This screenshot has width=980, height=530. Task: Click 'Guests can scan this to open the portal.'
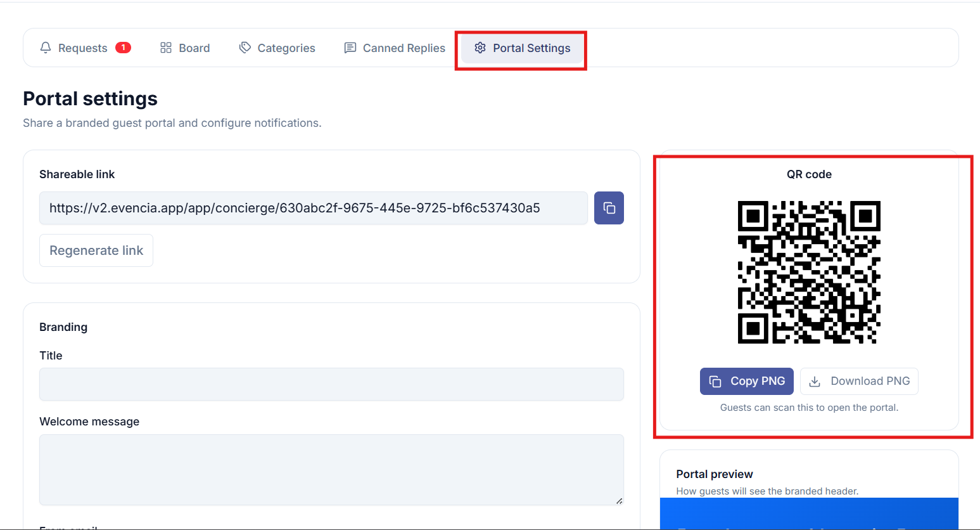[x=809, y=408]
